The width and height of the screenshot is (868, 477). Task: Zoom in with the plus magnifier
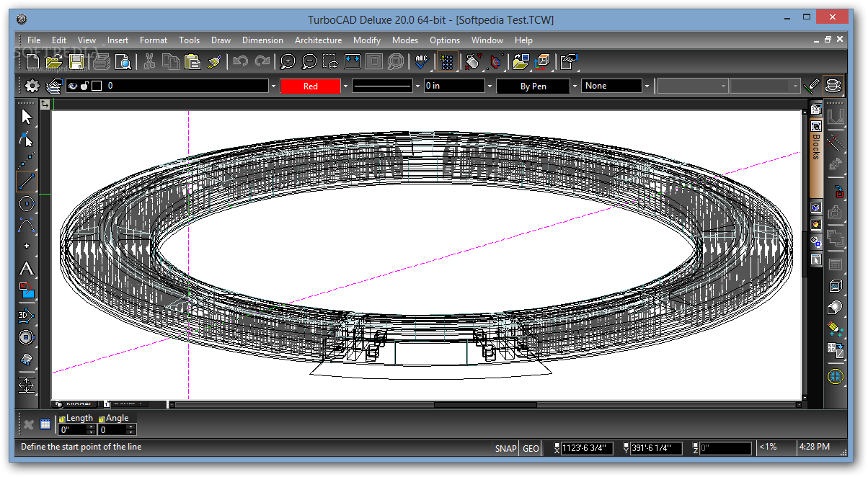288,62
